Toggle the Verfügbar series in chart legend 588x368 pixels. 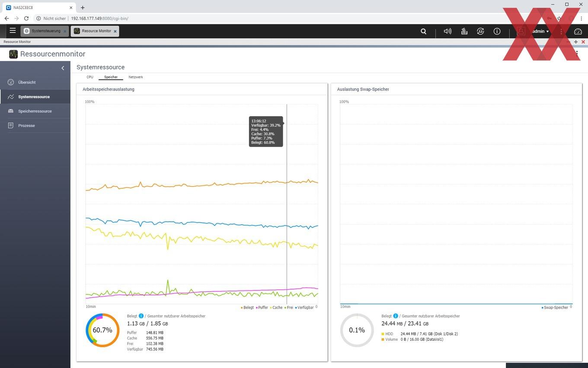pyautogui.click(x=304, y=307)
